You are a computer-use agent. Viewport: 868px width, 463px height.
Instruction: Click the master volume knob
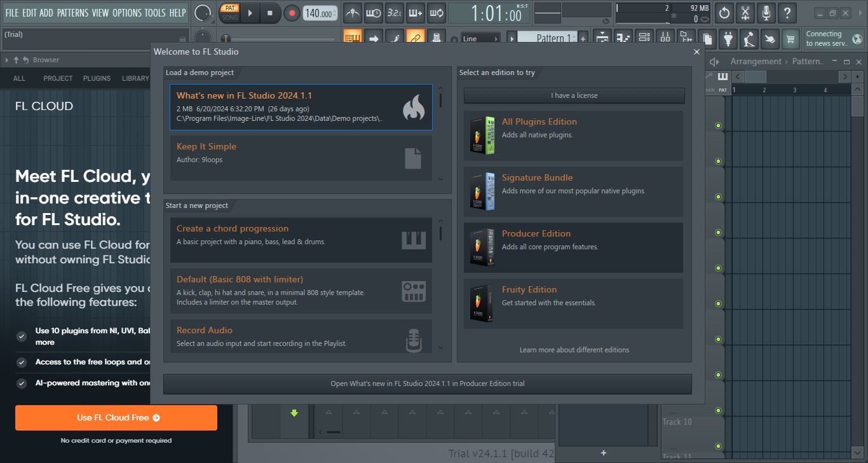point(203,13)
